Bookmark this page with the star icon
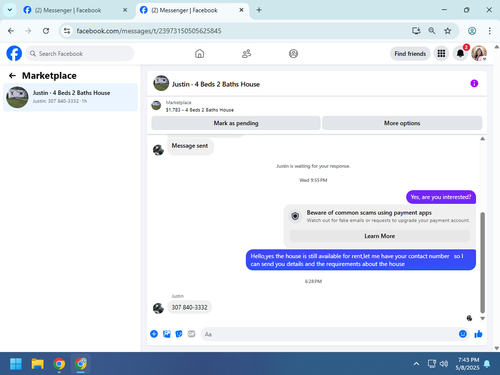Viewport: 500px width, 375px height. (x=448, y=31)
